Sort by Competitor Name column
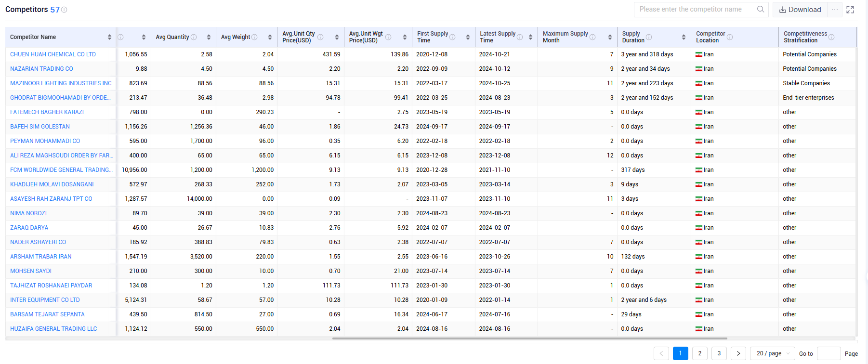 [x=109, y=37]
